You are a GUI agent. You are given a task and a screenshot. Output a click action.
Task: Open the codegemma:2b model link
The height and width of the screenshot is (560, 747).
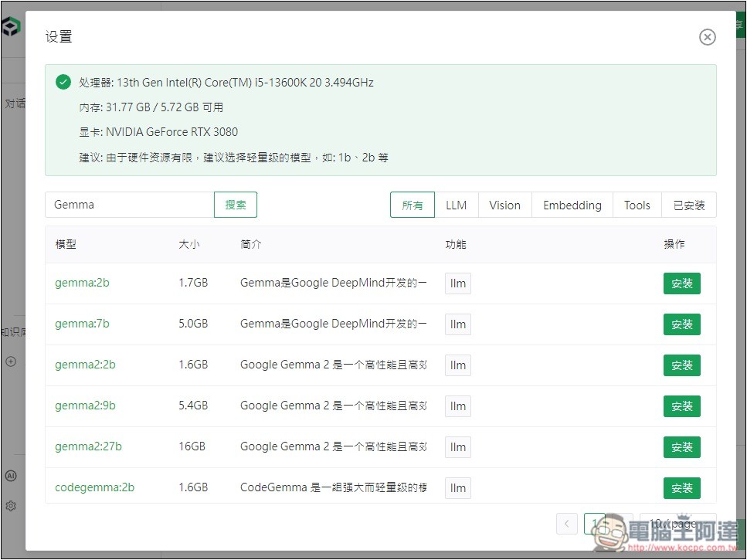coord(95,487)
